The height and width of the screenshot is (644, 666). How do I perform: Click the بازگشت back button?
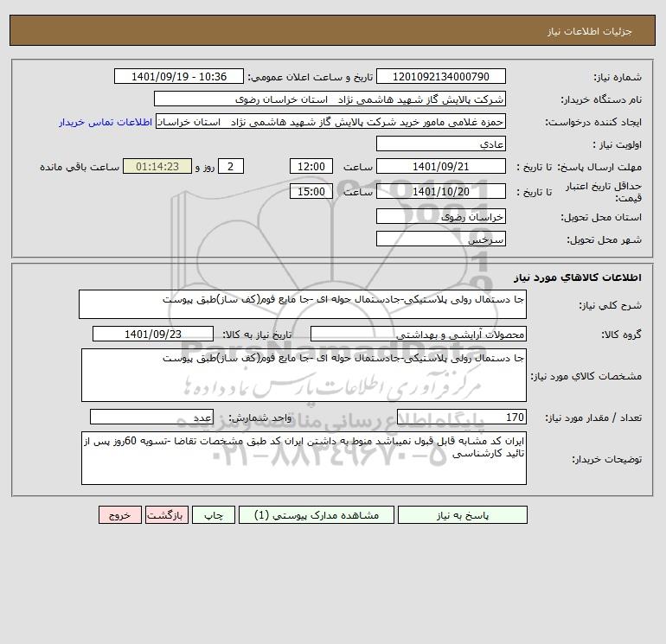[x=166, y=515]
